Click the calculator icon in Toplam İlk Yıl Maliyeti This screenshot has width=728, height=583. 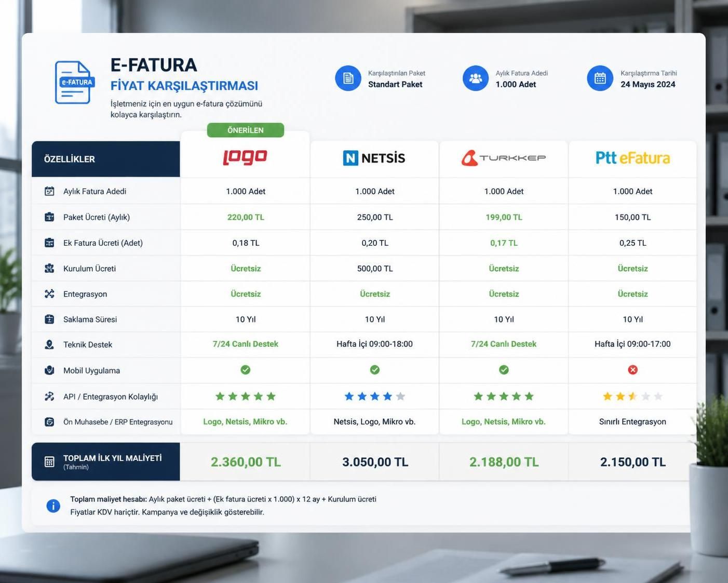tap(49, 462)
